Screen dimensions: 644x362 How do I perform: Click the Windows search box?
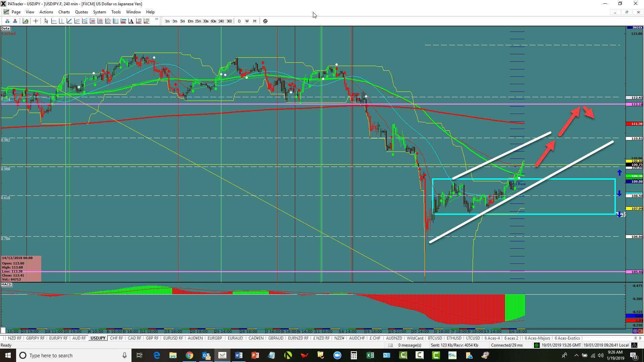pyautogui.click(x=74, y=355)
